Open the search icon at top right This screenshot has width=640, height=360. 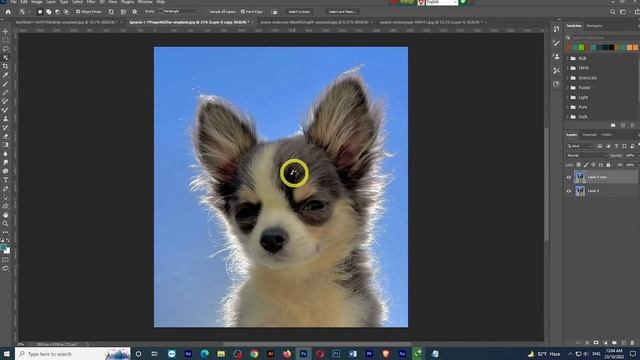pyautogui.click(x=612, y=12)
